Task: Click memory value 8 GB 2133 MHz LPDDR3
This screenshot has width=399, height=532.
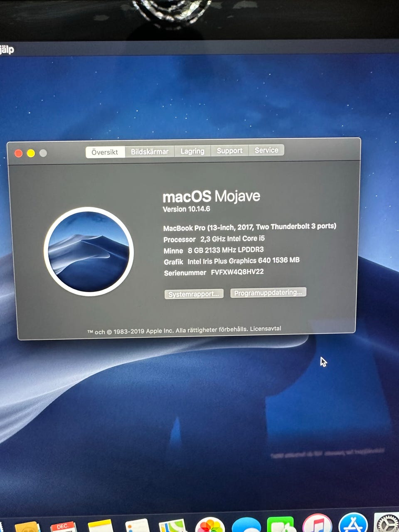Action: [x=226, y=250]
